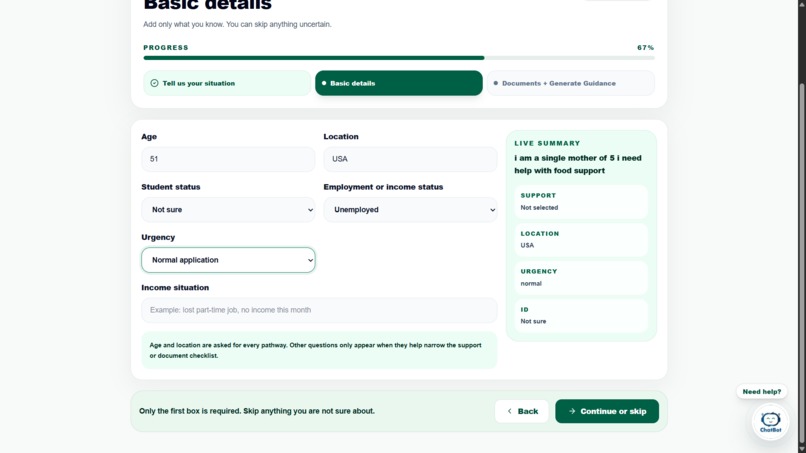
Task: Click the Need help? bubble
Action: pyautogui.click(x=761, y=392)
